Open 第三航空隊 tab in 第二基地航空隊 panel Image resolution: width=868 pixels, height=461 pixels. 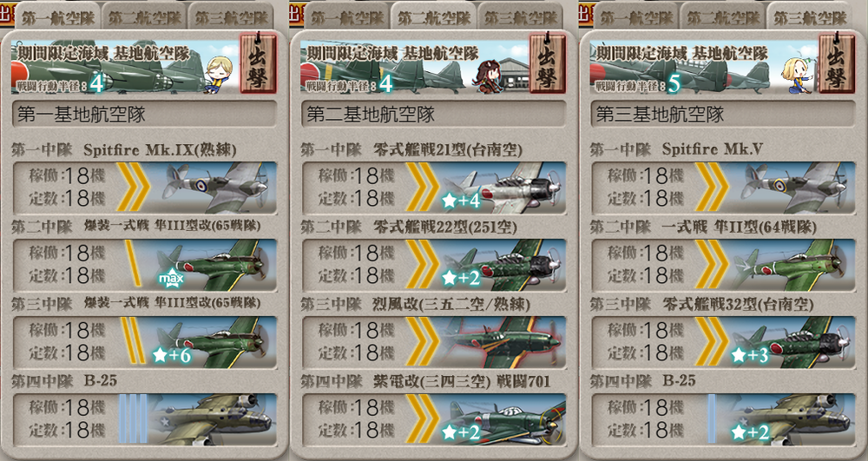520,16
